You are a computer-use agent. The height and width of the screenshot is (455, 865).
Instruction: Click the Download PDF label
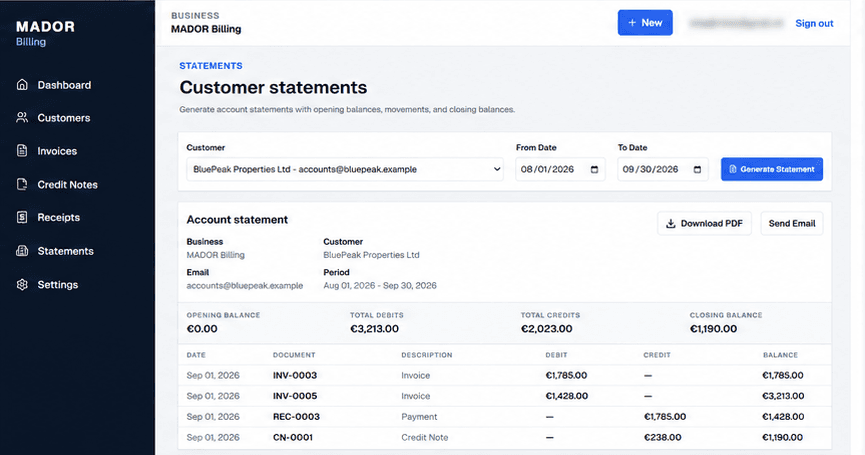(712, 223)
